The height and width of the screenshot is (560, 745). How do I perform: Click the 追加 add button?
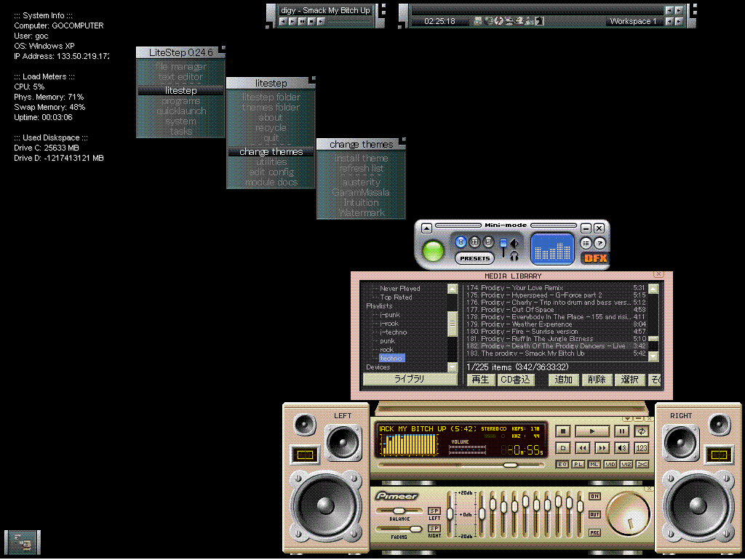click(x=564, y=380)
